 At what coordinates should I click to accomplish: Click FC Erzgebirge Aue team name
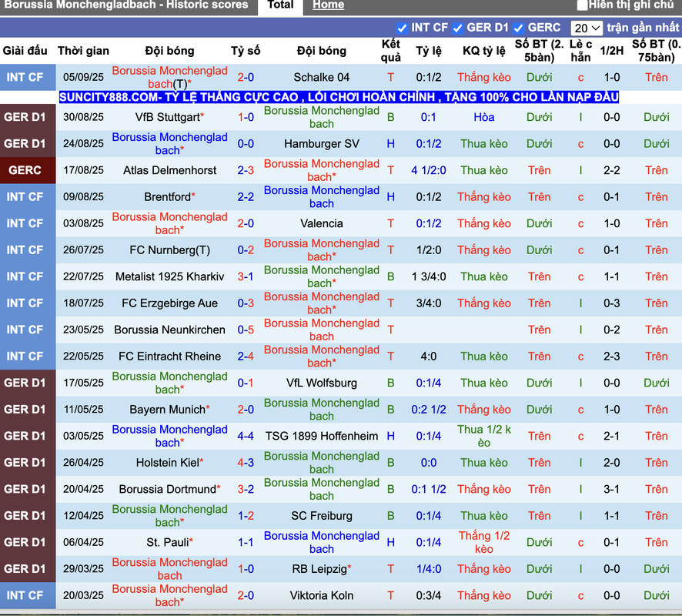pyautogui.click(x=169, y=303)
